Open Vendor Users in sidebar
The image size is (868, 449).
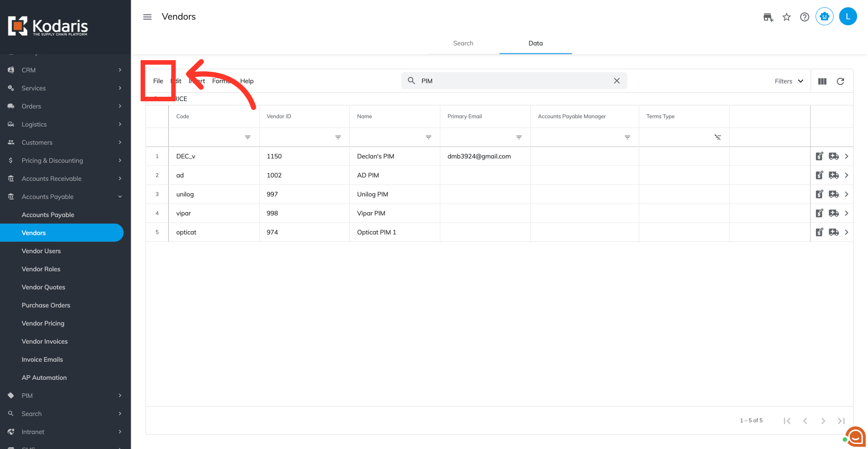(x=41, y=251)
